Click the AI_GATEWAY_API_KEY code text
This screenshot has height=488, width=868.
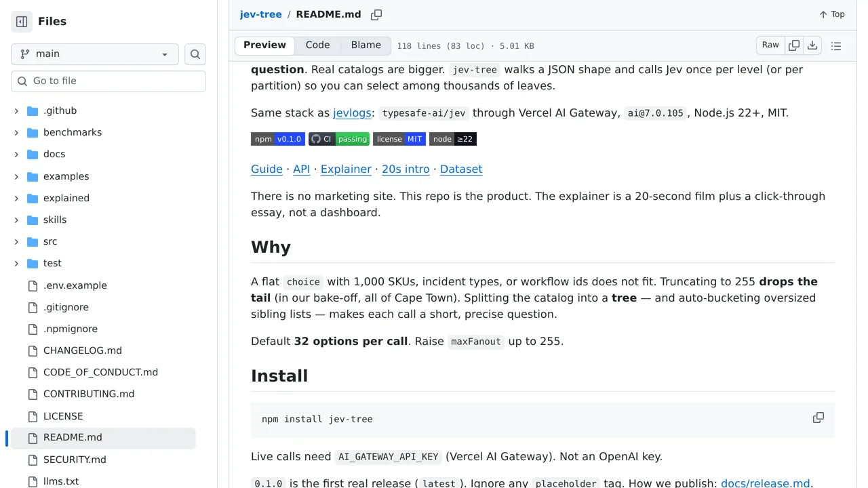(389, 457)
